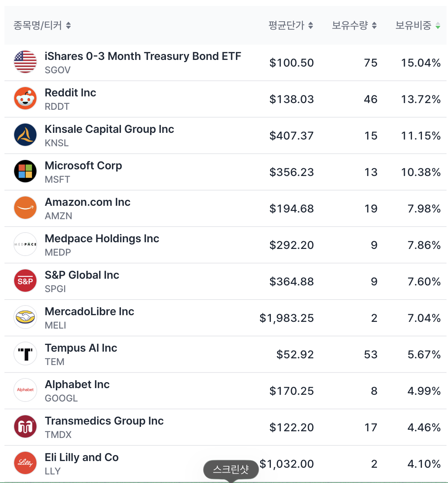Sort by 종목명/티커 column arrows

(x=68, y=25)
